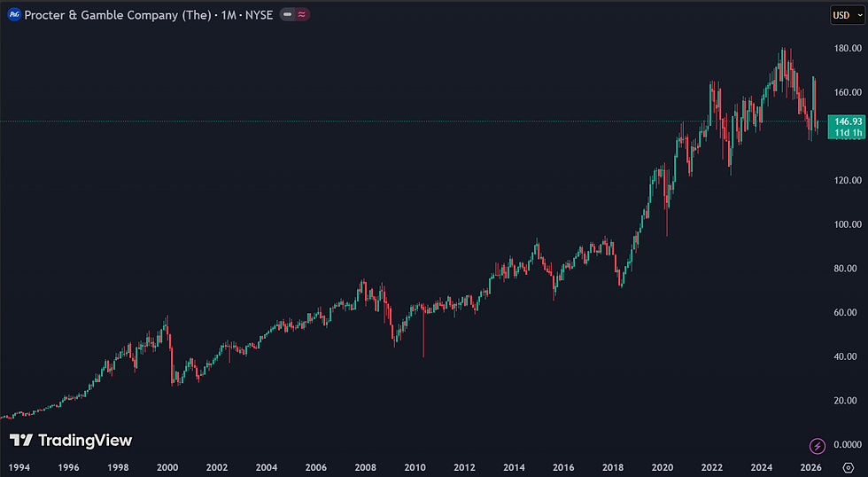Click the 146.93 current price label
Image resolution: width=868 pixels, height=477 pixels.
click(849, 121)
